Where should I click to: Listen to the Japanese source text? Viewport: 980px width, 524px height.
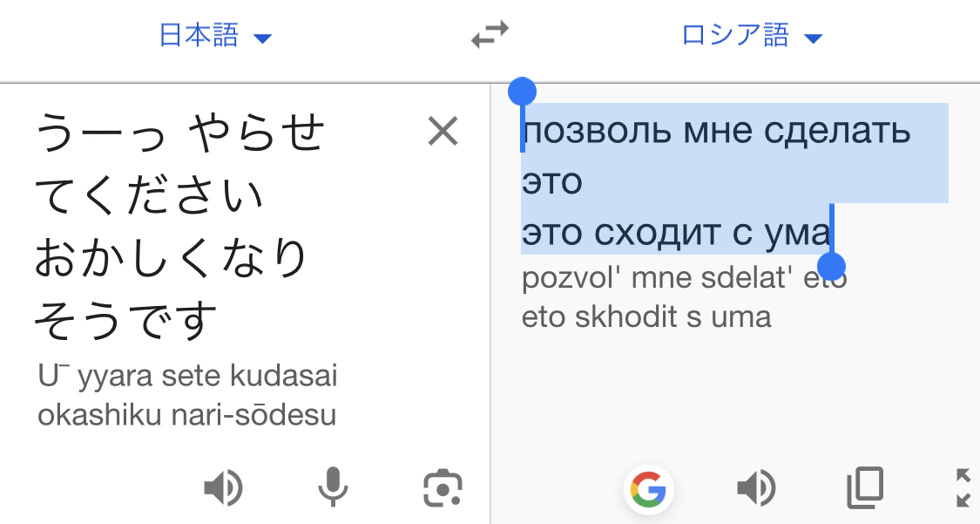(223, 487)
